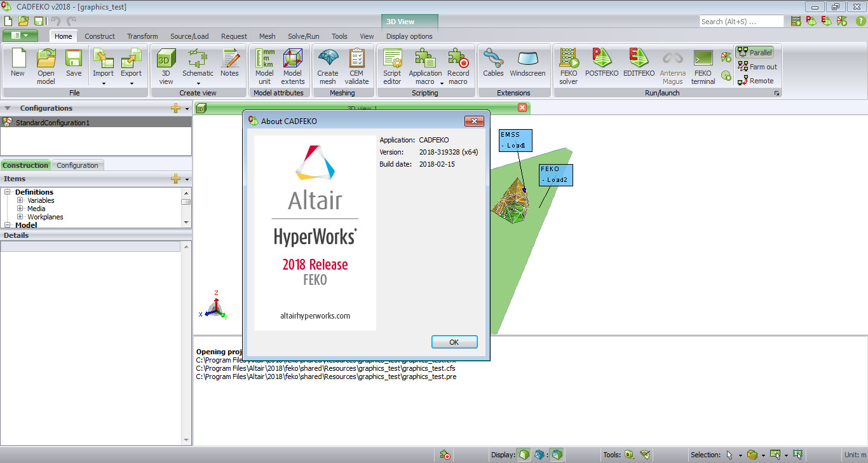868x463 pixels.
Task: Click the Search (Alt+S) field
Action: click(741, 22)
